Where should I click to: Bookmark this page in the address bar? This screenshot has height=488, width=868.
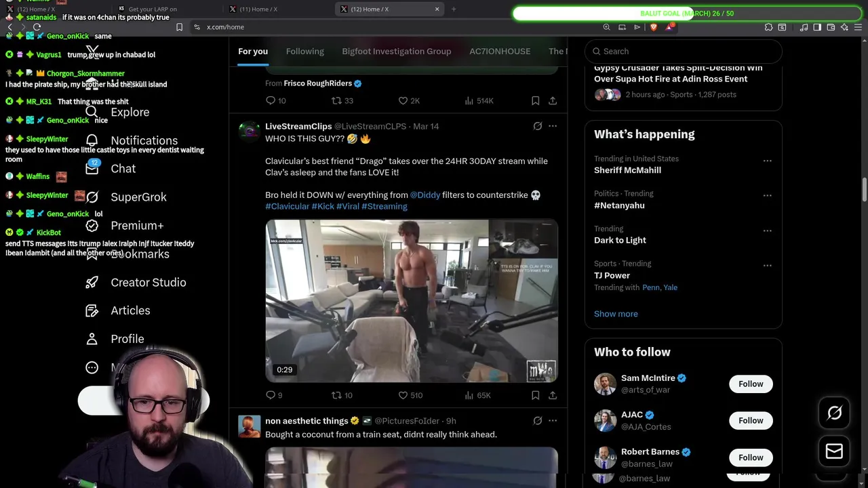tap(179, 27)
